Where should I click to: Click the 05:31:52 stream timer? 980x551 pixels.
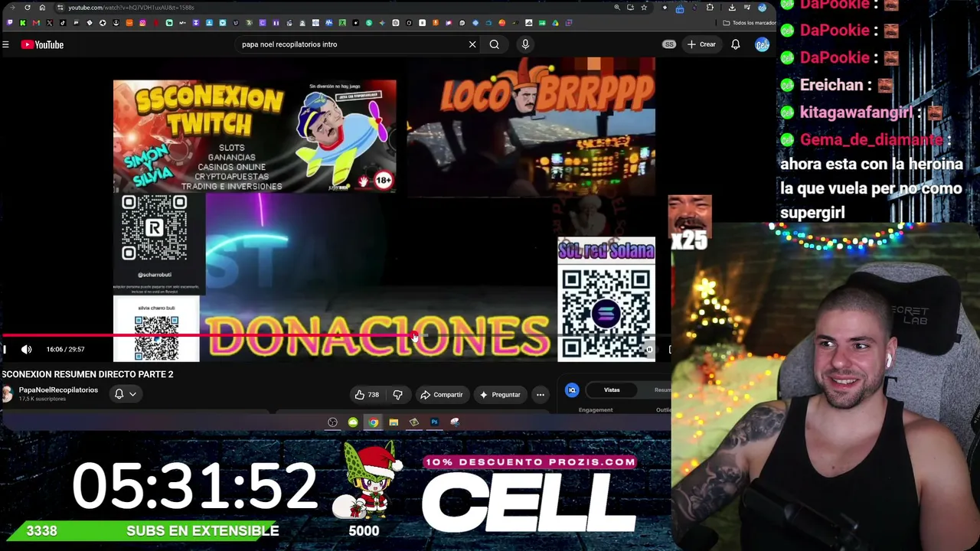(x=194, y=486)
